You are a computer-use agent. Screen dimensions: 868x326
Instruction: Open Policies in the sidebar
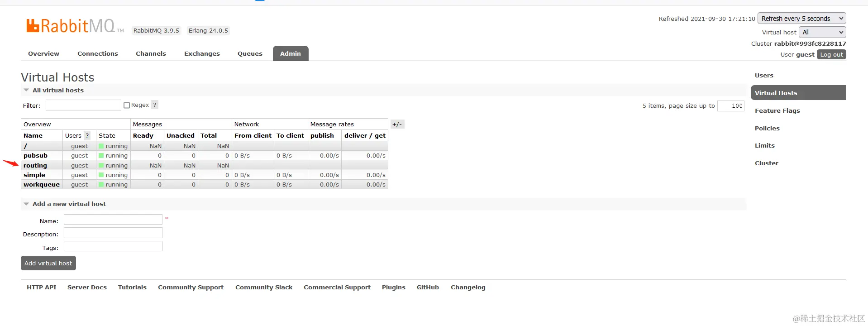pos(767,128)
